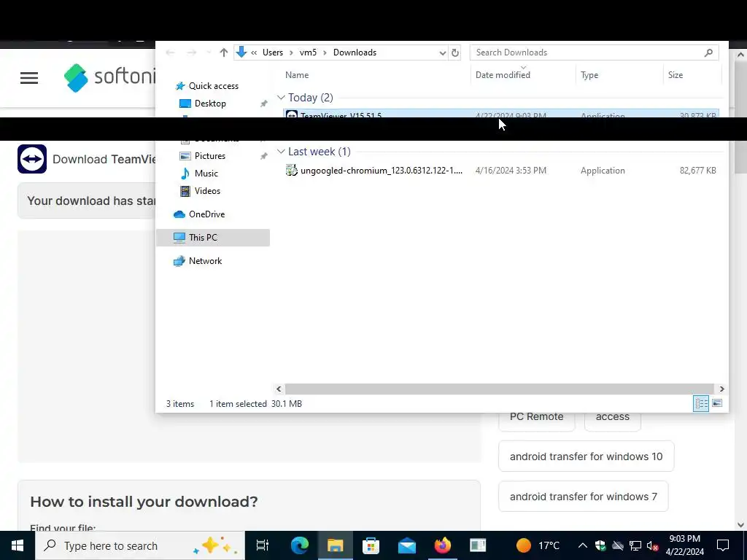Click the network tray icon
This screenshot has width=747, height=560.
[635, 545]
